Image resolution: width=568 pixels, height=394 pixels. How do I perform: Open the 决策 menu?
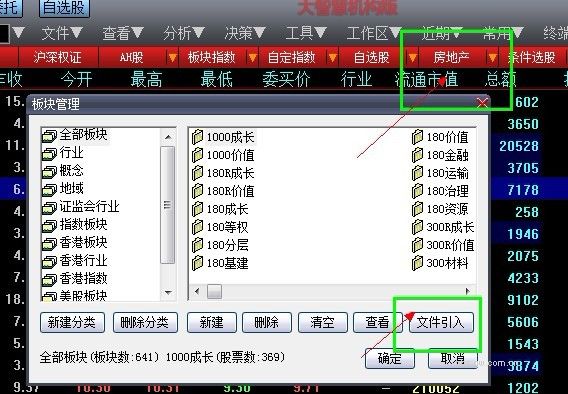click(245, 34)
